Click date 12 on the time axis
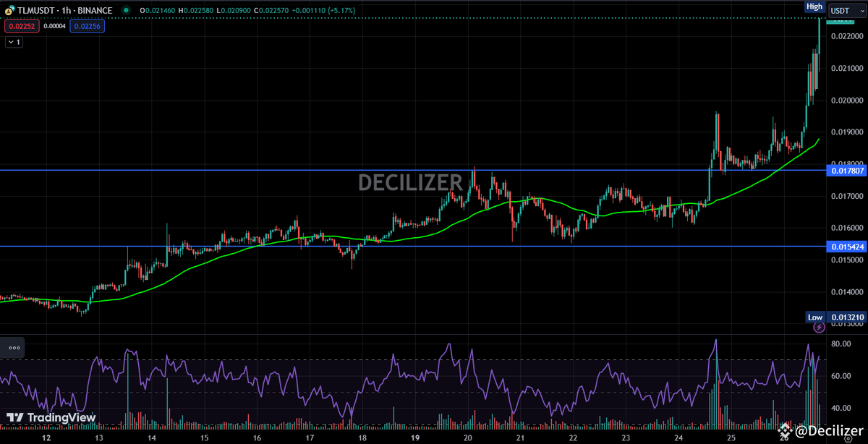Screen dimensions: 868x444 (46, 437)
